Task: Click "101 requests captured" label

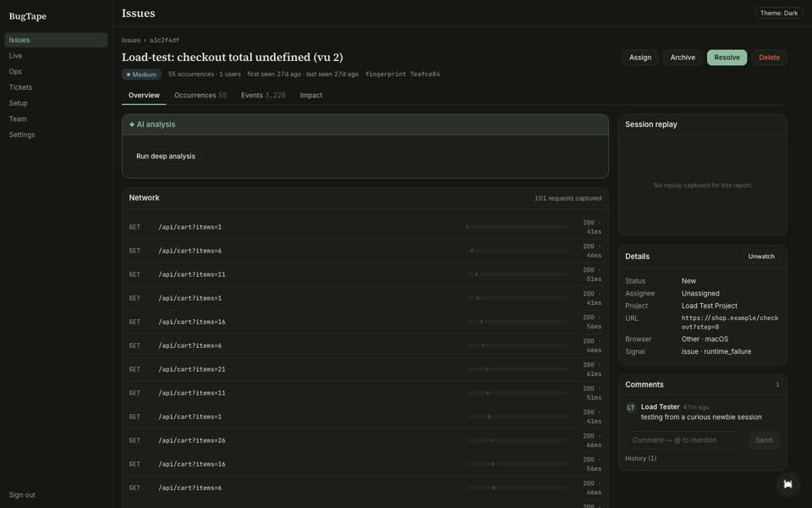Action: coord(568,198)
